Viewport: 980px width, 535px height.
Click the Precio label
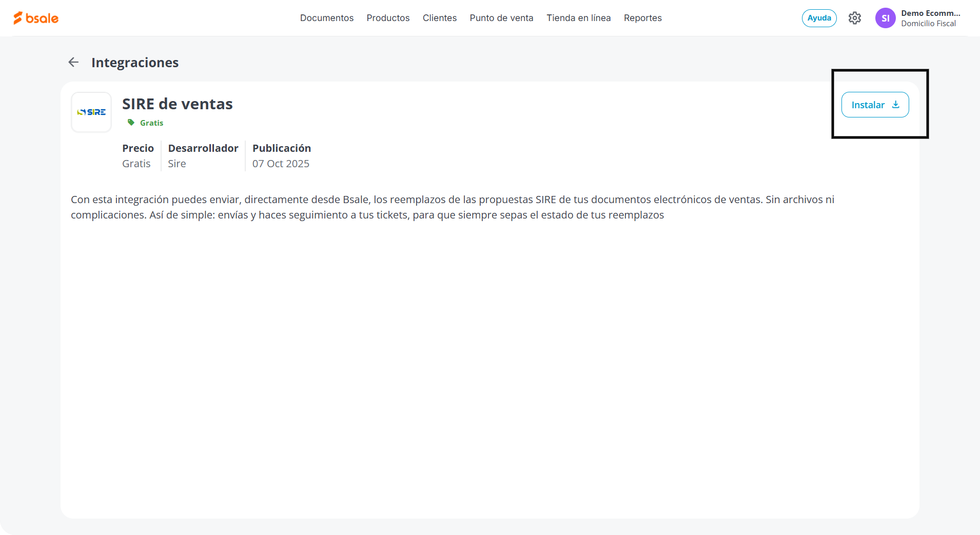click(138, 148)
